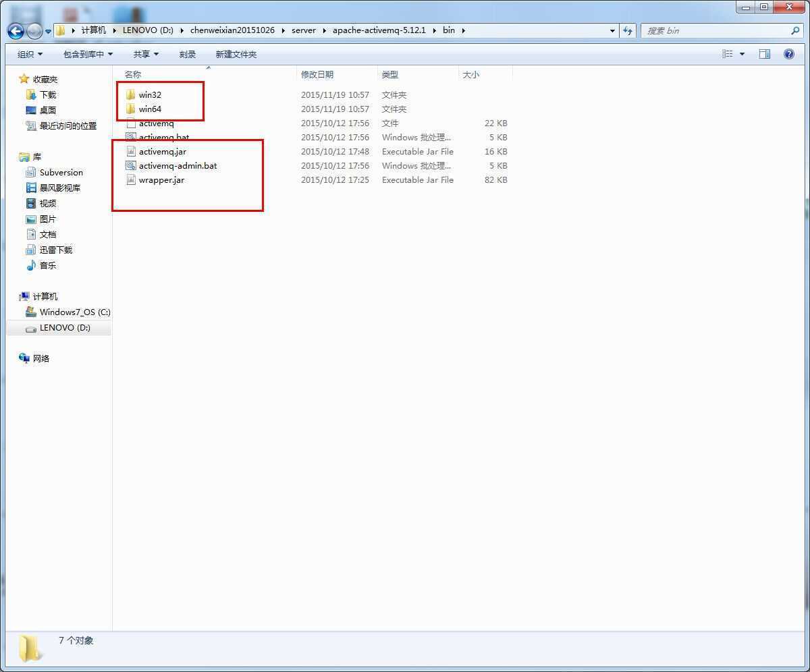Click the 刻录 button
Screen dimensions: 810x672
click(188, 54)
